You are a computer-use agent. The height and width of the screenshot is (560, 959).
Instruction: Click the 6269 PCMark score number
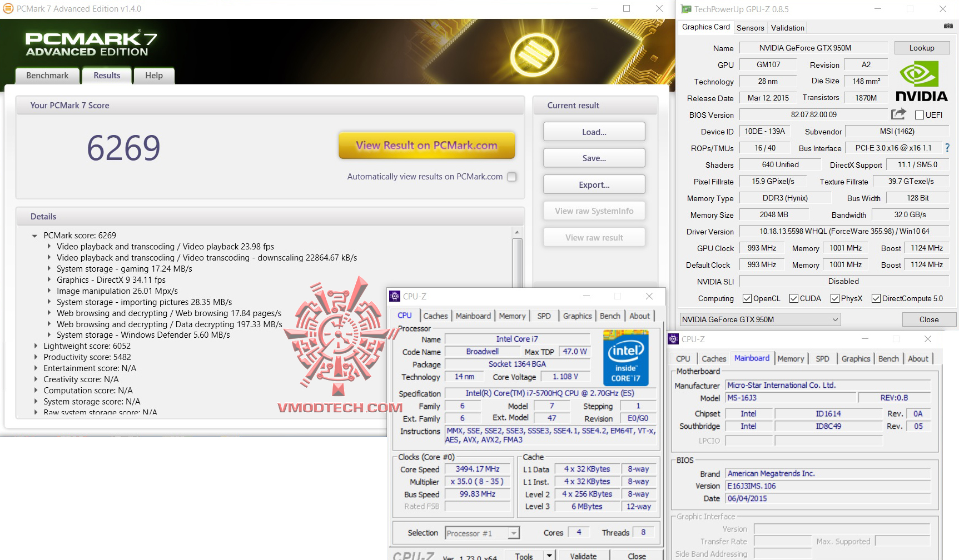[123, 148]
